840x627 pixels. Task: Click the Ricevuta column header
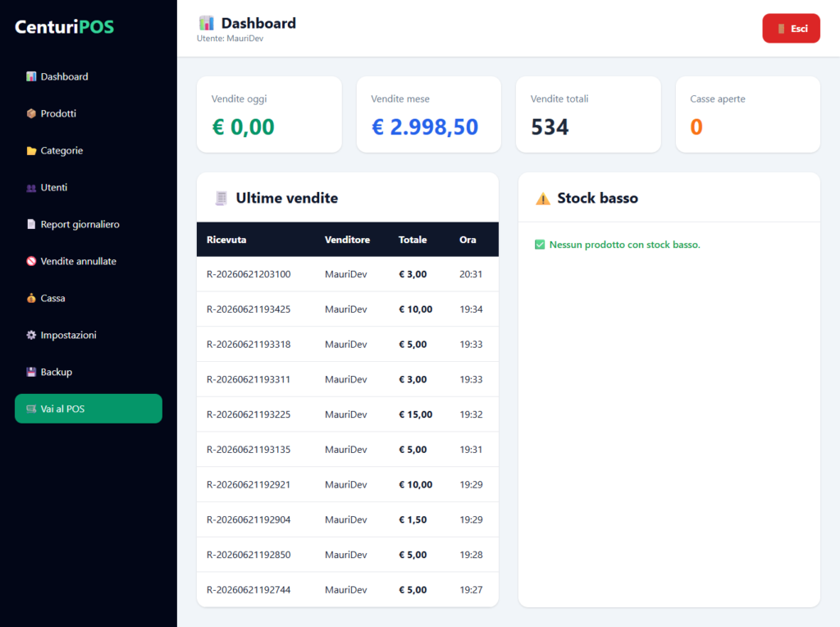(226, 240)
